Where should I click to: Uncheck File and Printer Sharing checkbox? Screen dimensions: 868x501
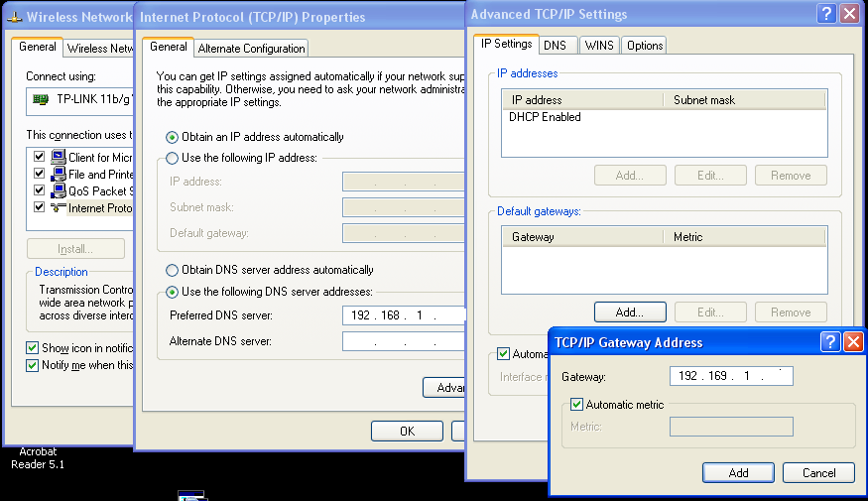point(39,174)
